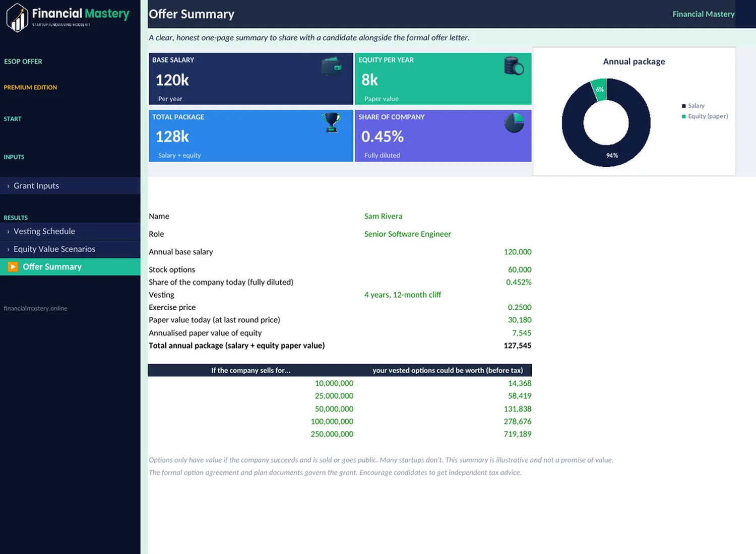Screen dimensions: 756x554
Task: Select the name cell Sam Rivera
Action: [384, 216]
